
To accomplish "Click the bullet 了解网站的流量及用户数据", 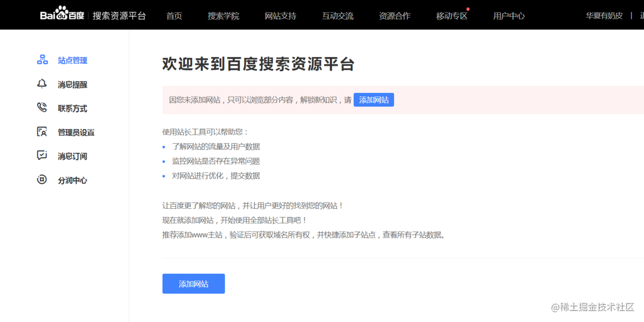I will click(x=216, y=146).
